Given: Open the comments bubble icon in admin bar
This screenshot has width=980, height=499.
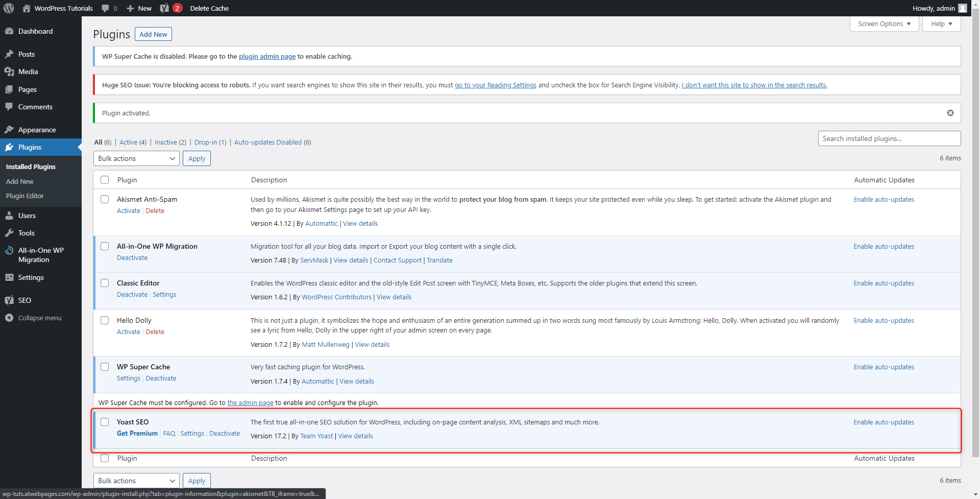Looking at the screenshot, I should point(105,8).
